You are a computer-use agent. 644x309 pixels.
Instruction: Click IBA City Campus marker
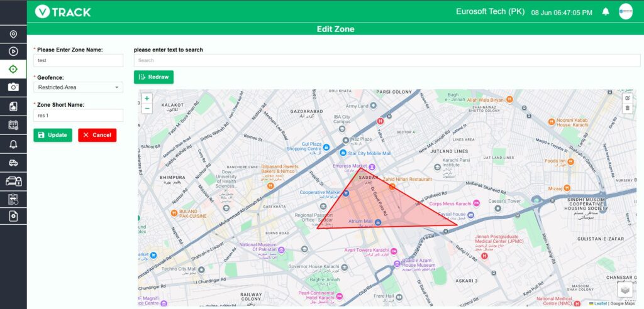(341, 129)
